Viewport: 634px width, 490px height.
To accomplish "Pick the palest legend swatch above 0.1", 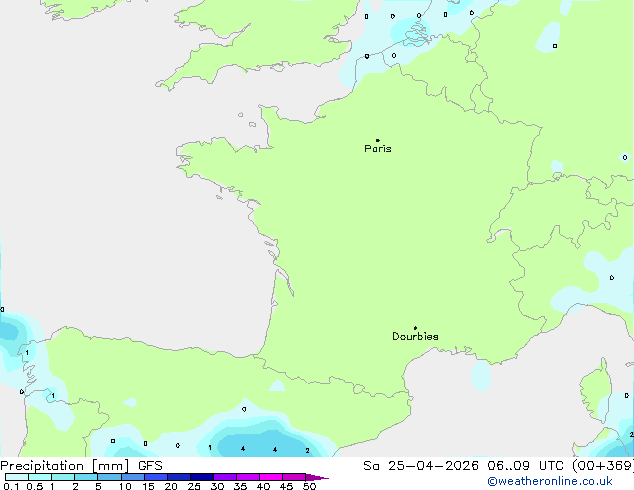I will (x=17, y=477).
